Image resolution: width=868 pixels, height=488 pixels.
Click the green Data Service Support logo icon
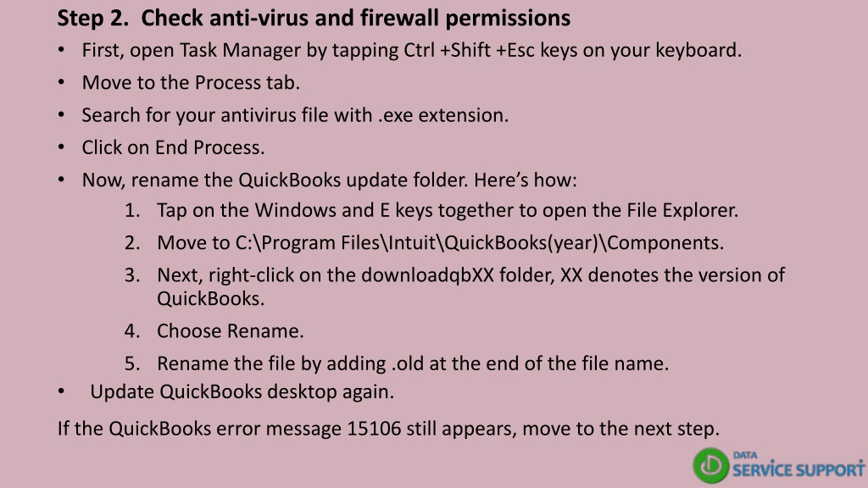710,465
